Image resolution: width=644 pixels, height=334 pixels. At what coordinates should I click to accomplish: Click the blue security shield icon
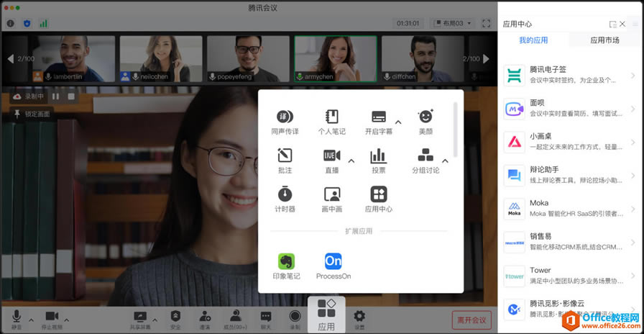point(27,24)
